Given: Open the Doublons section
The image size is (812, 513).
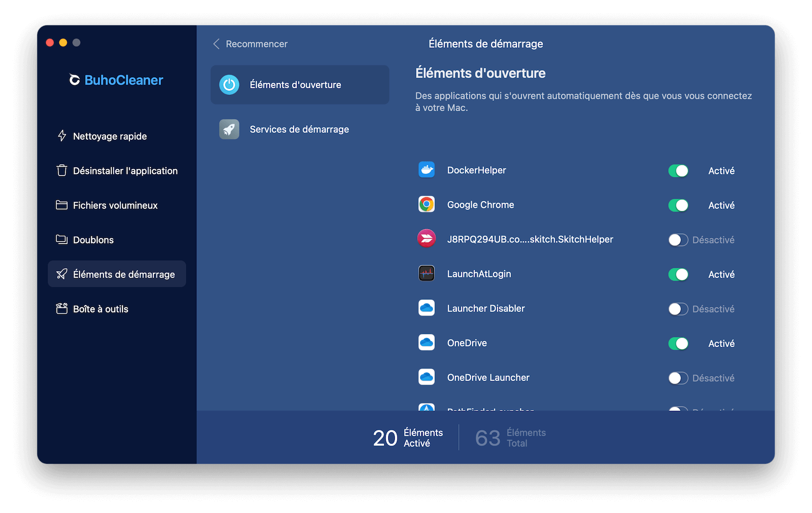Looking at the screenshot, I should 117,240.
